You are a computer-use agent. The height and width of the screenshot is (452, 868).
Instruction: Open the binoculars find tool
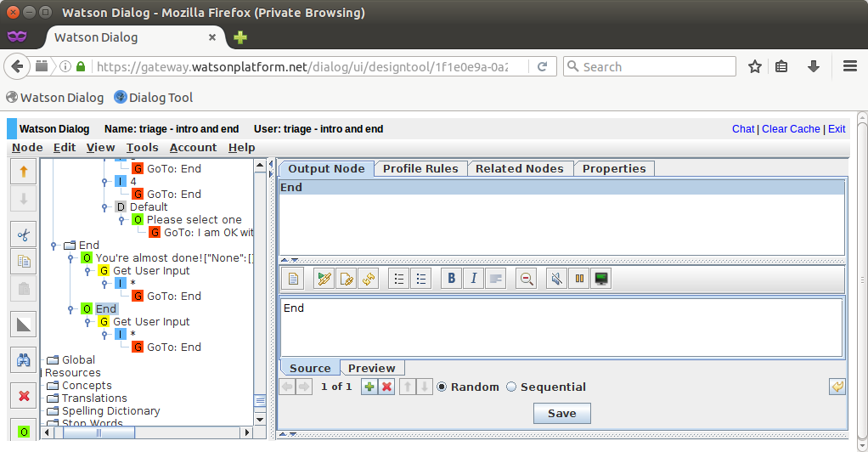[x=23, y=360]
